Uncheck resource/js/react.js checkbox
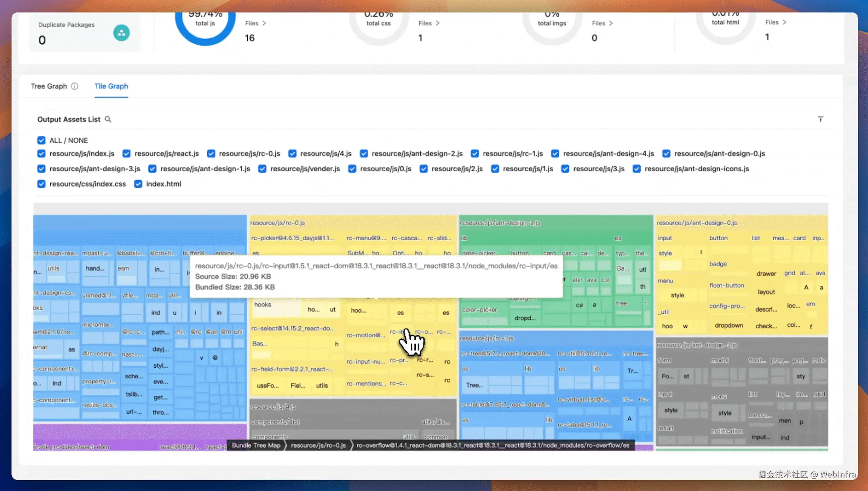 point(126,154)
